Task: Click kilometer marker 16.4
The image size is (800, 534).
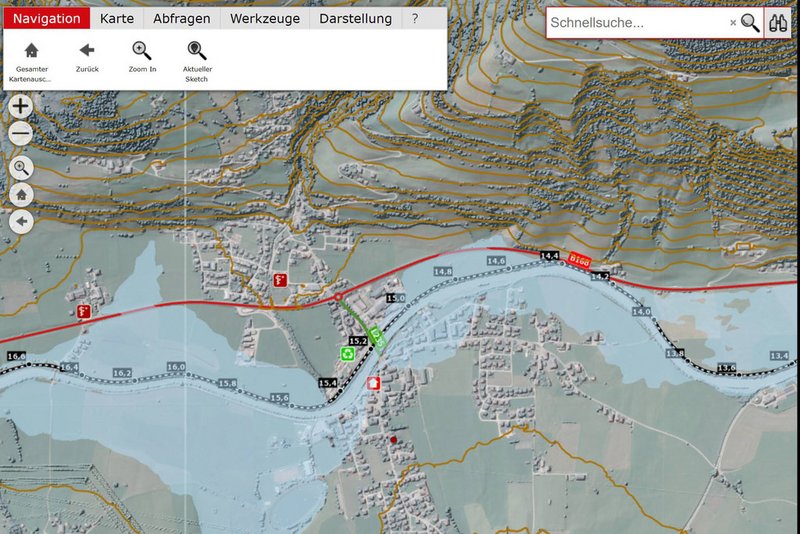Action: click(69, 367)
